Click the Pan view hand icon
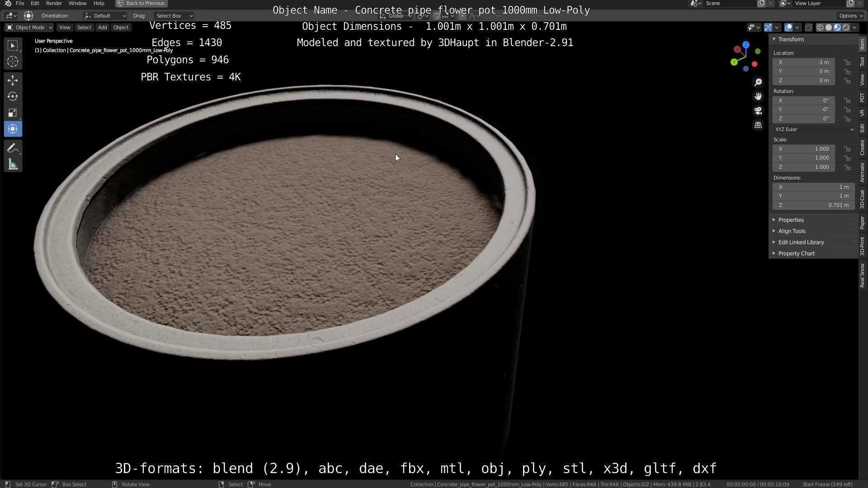 coord(758,96)
